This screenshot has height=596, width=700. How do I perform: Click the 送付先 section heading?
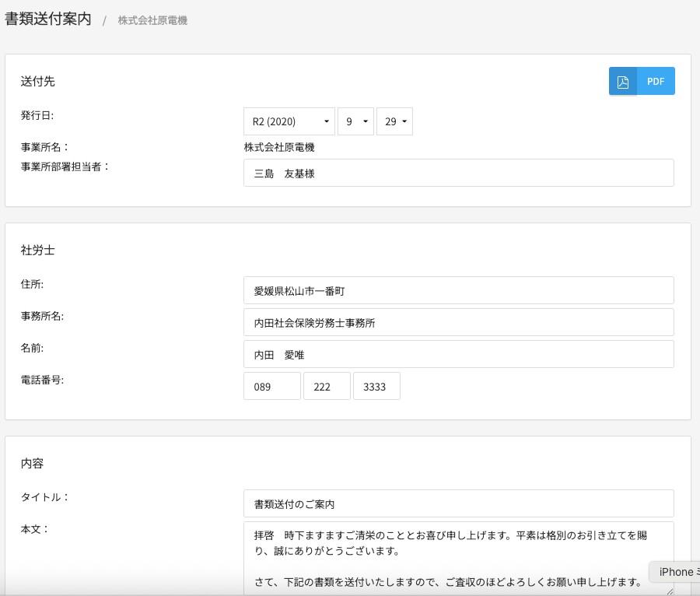click(x=38, y=81)
